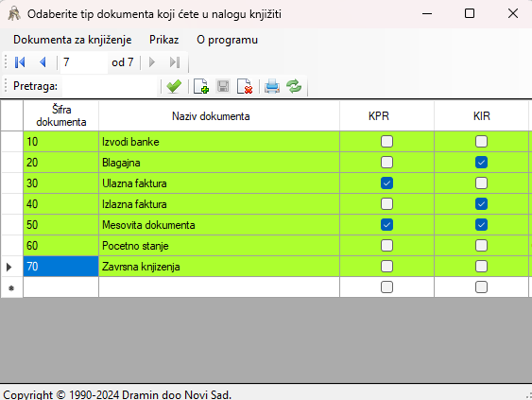Open the Prikaz menu
The width and height of the screenshot is (532, 400).
pyautogui.click(x=163, y=40)
